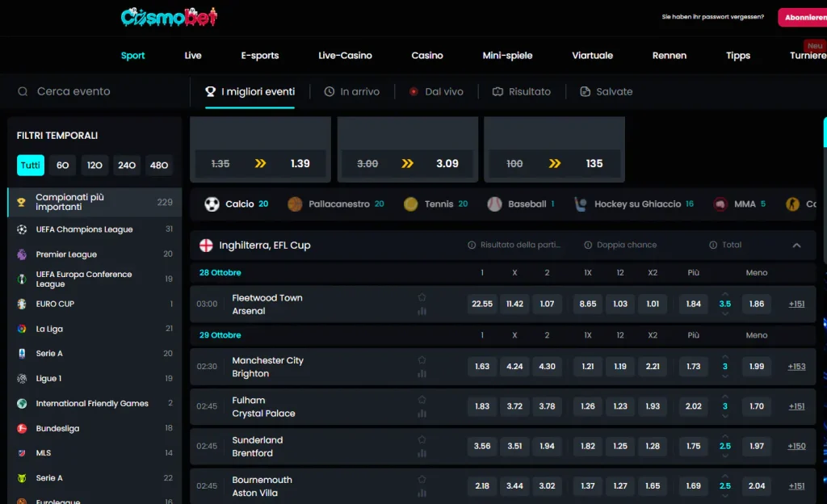
Task: Expand +153 markets for Manchester City vs Brighton
Action: coord(796,367)
